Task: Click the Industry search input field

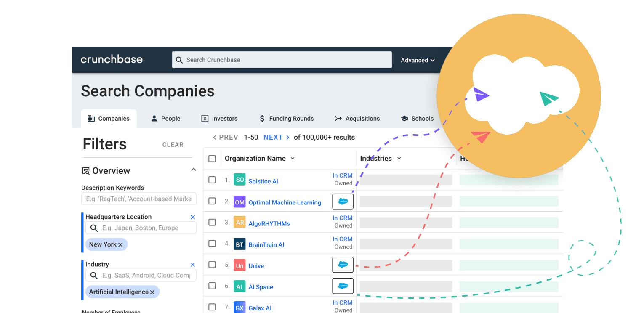Action: tap(141, 276)
